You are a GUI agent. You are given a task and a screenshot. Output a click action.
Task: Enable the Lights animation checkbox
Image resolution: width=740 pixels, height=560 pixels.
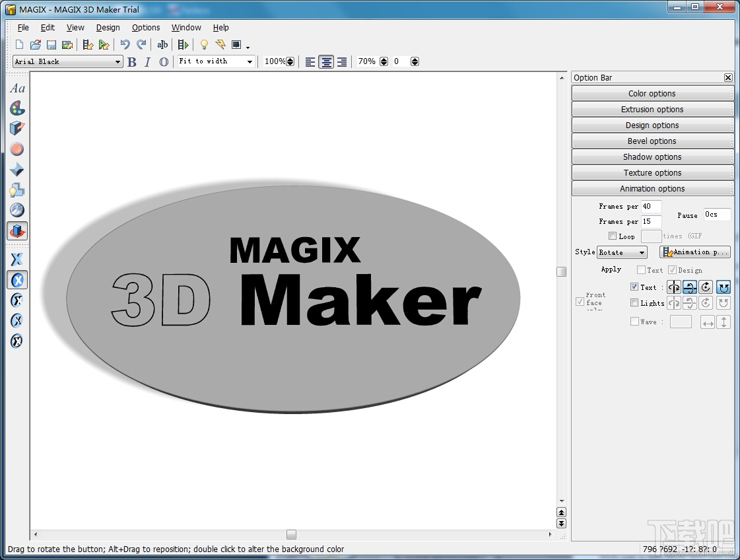click(x=634, y=303)
